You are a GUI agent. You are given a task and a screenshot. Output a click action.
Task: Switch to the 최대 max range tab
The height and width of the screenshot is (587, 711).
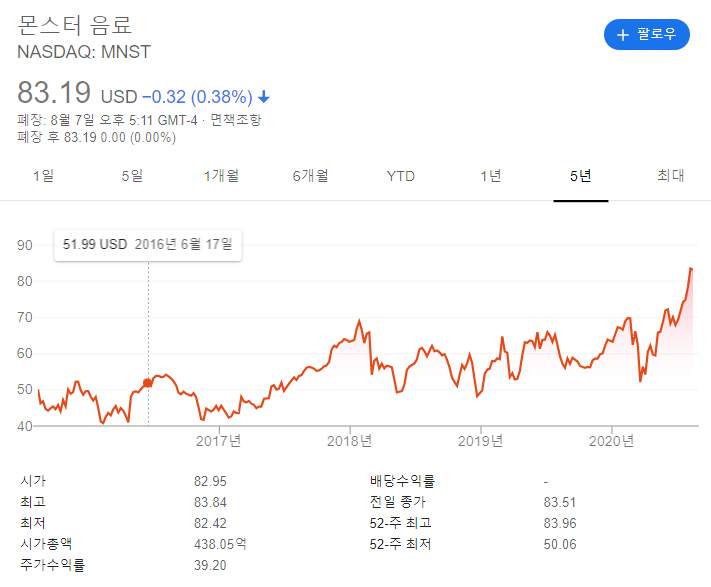pyautogui.click(x=671, y=176)
